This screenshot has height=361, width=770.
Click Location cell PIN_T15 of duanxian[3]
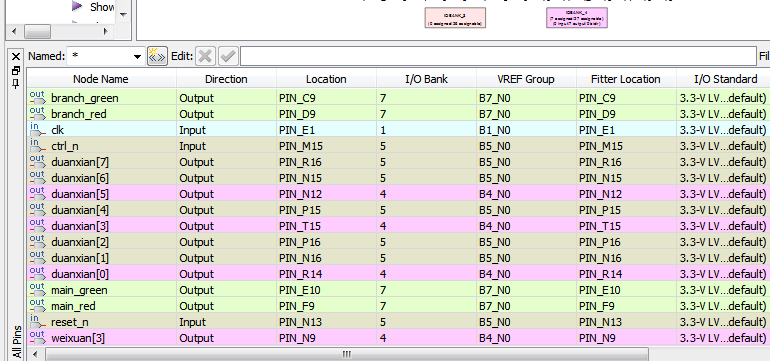point(326,226)
